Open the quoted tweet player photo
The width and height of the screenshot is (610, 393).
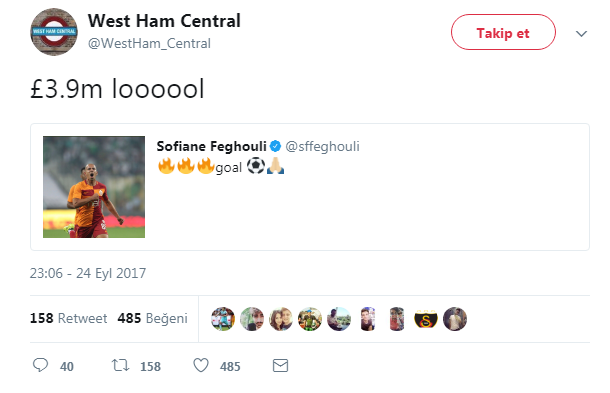pos(94,187)
